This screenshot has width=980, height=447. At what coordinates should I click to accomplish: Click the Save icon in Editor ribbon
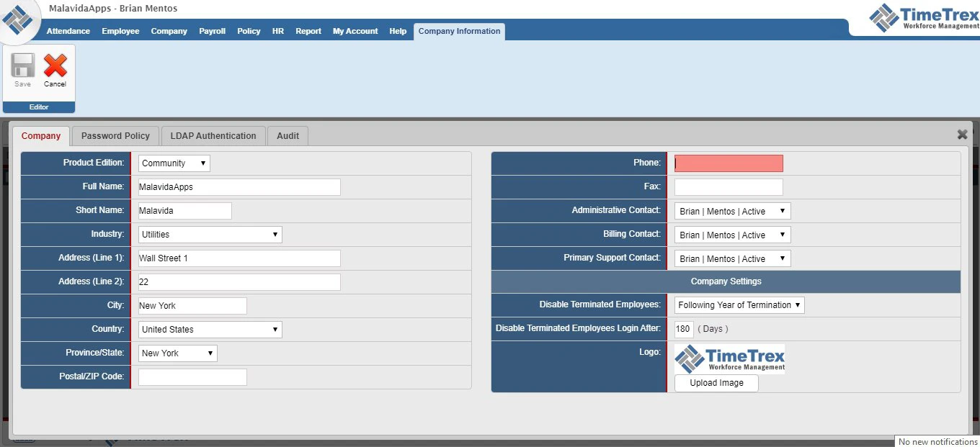(x=22, y=66)
